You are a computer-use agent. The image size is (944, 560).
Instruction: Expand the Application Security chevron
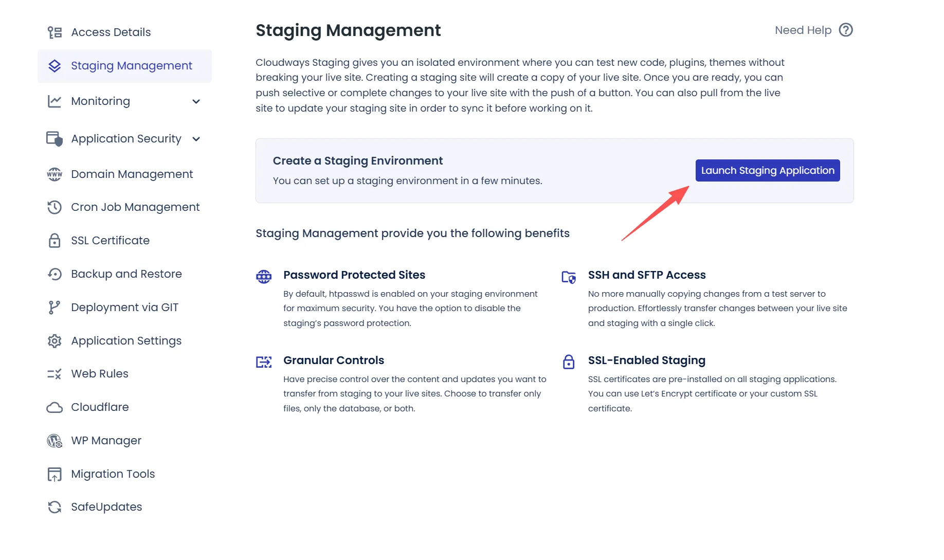tap(196, 139)
